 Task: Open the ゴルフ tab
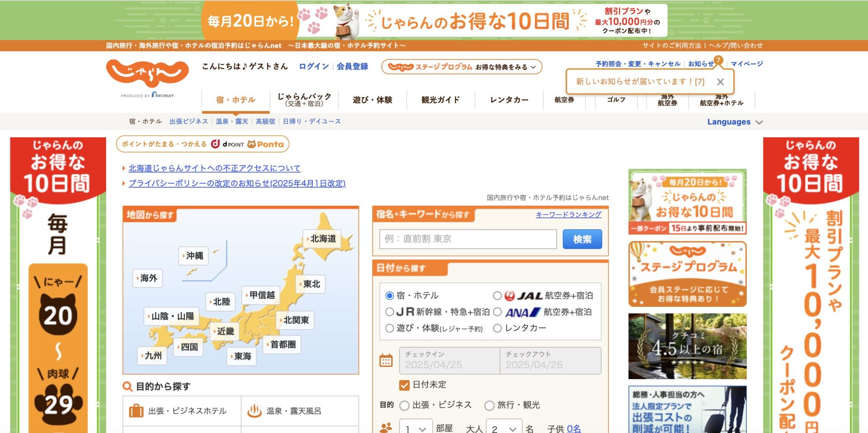[616, 100]
